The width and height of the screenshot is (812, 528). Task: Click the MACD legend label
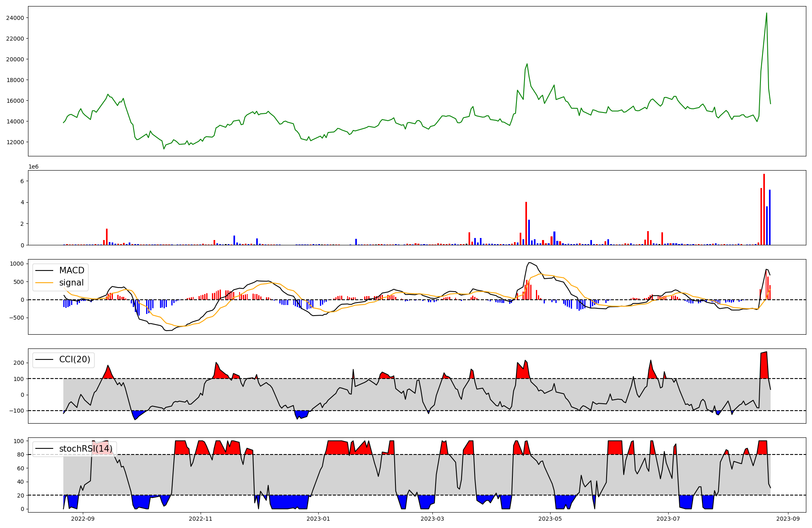71,270
